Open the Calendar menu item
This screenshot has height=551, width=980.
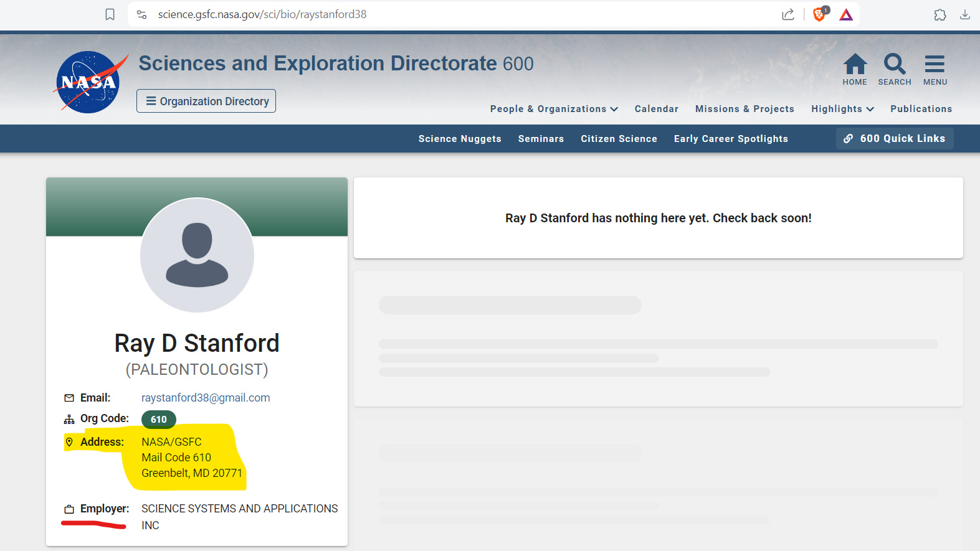click(x=656, y=109)
